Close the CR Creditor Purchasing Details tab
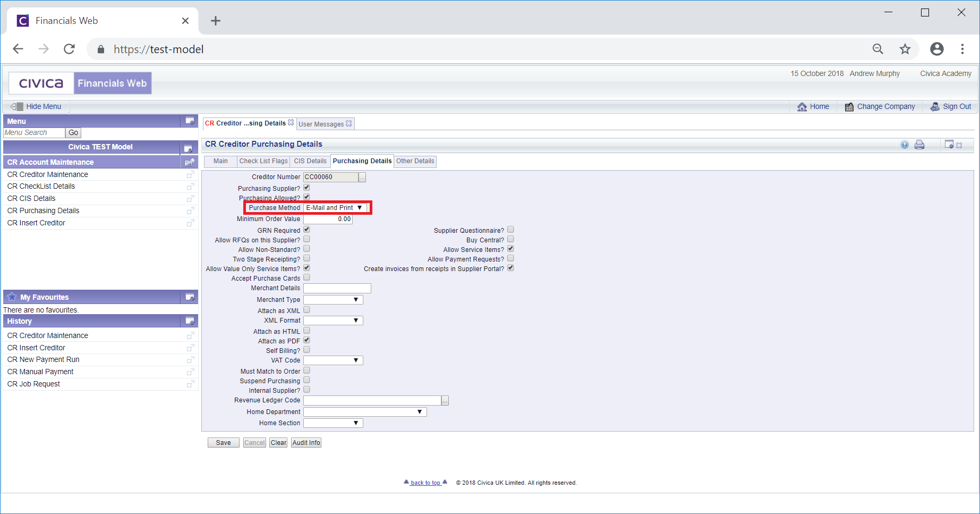Viewport: 980px width, 514px height. pos(291,123)
